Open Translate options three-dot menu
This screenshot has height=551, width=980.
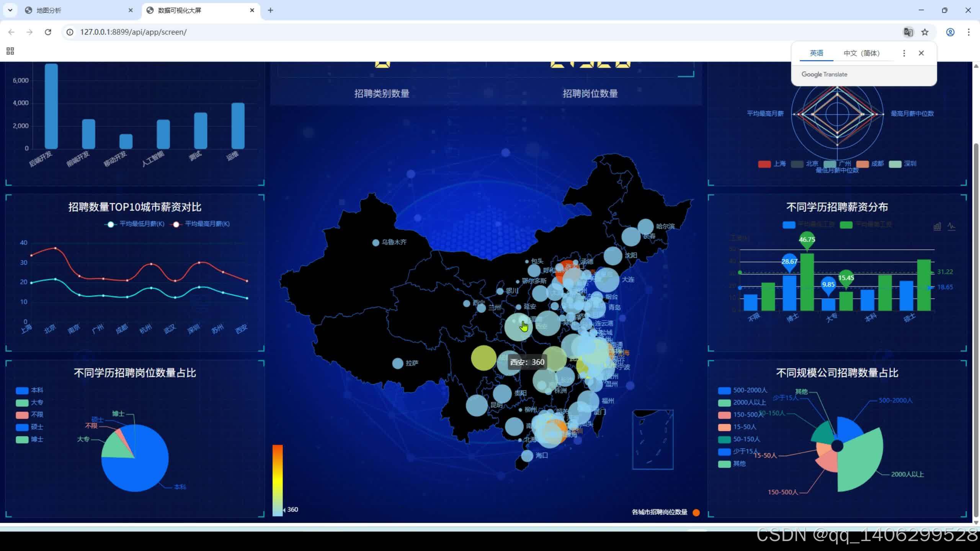[904, 53]
